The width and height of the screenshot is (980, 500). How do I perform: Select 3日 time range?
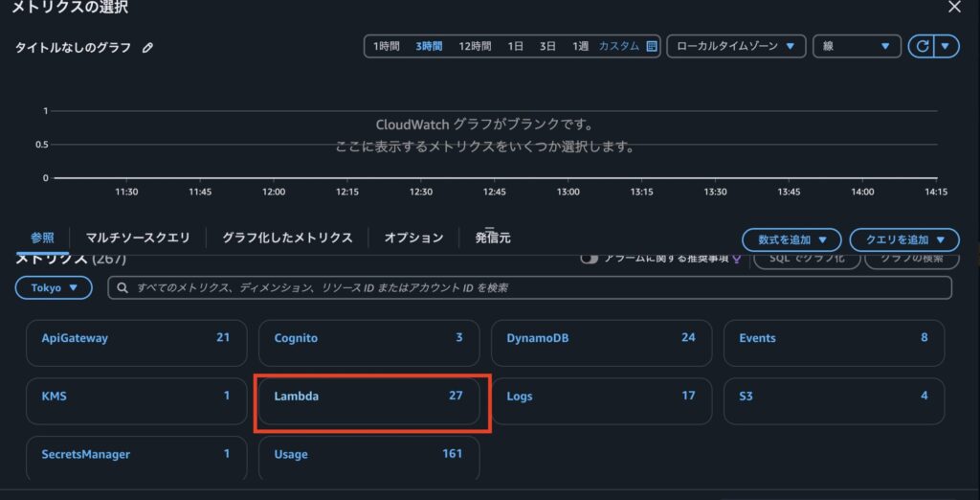[547, 46]
